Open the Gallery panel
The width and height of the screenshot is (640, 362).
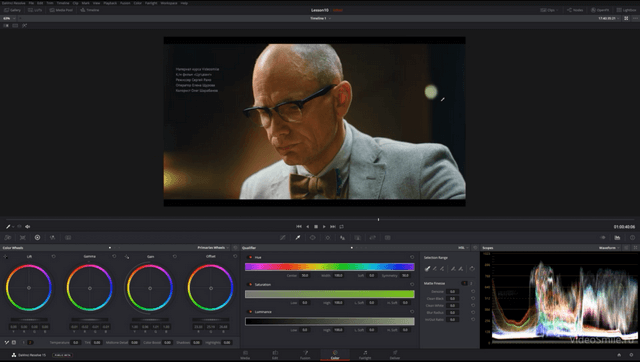pyautogui.click(x=12, y=10)
